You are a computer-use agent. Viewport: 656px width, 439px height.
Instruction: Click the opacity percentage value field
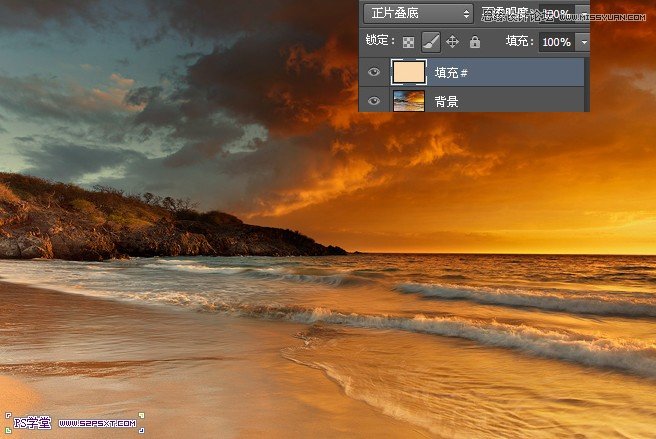pyautogui.click(x=555, y=13)
